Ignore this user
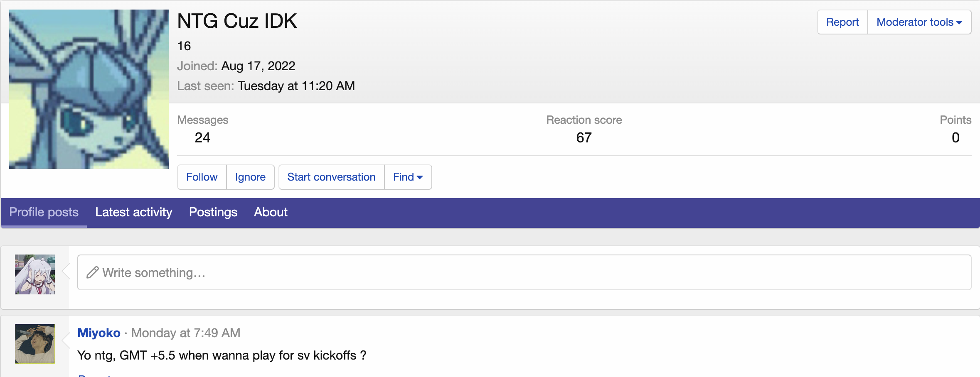This screenshot has height=377, width=980. coord(250,177)
